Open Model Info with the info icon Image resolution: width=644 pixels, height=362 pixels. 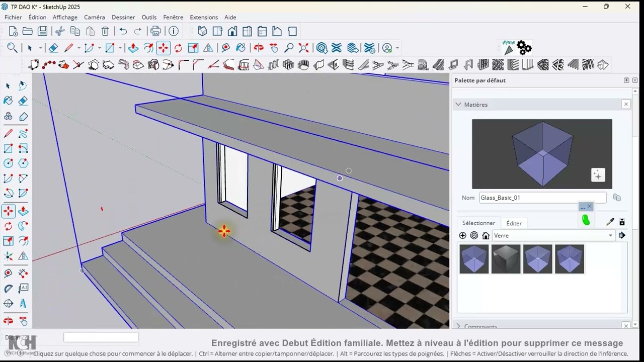[x=174, y=31]
